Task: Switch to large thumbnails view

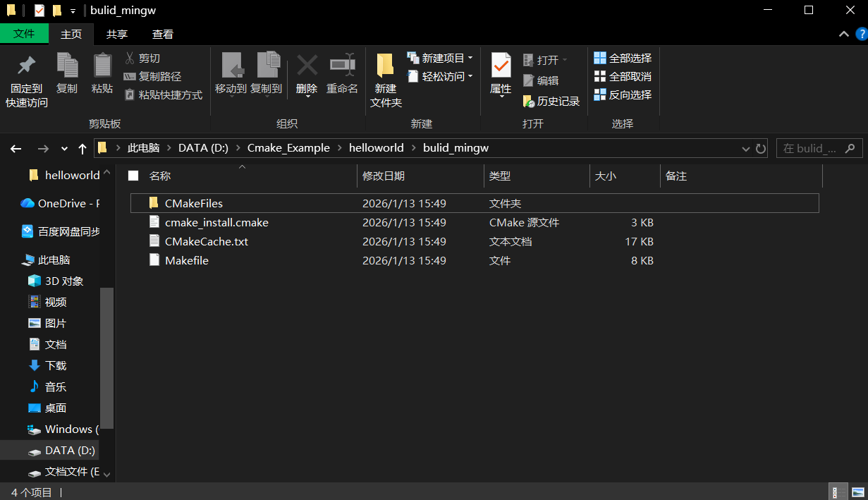Action: coord(857,492)
